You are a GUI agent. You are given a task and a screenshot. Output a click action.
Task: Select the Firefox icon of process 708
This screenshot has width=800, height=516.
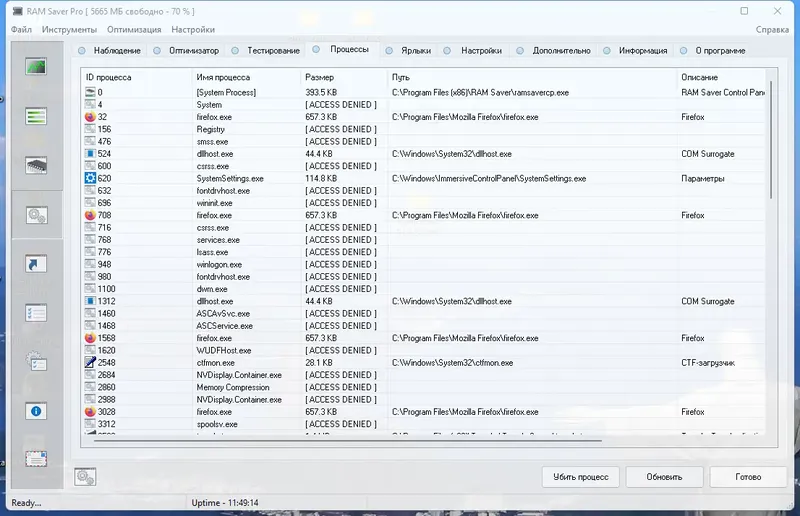tap(90, 215)
